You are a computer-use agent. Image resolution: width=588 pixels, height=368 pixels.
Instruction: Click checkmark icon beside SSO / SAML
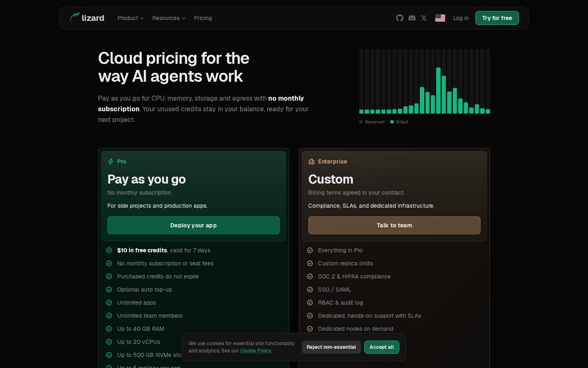310,289
